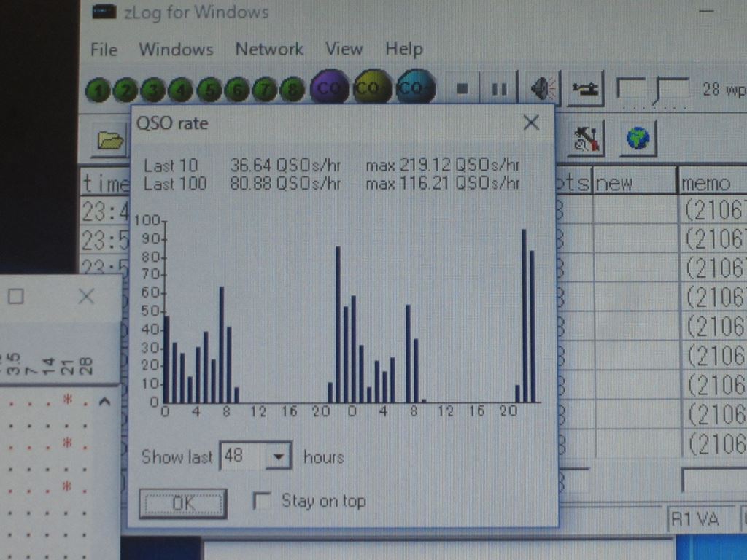
Task: Send CW message button 1
Action: (98, 90)
